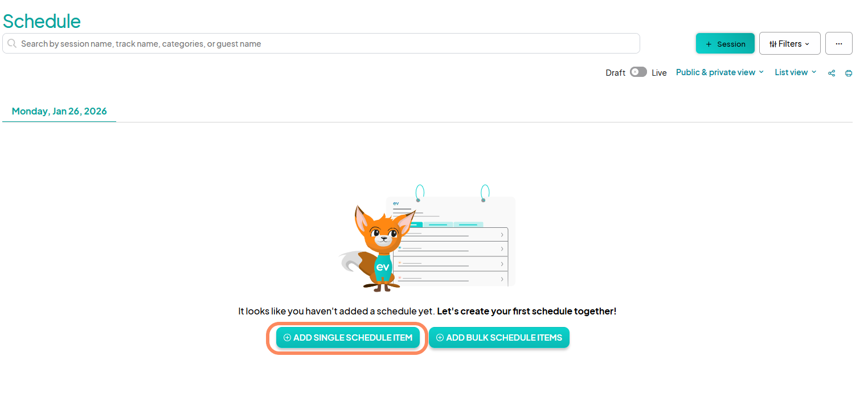Click the fox mascot's face
The height and width of the screenshot is (409, 868).
click(x=382, y=234)
